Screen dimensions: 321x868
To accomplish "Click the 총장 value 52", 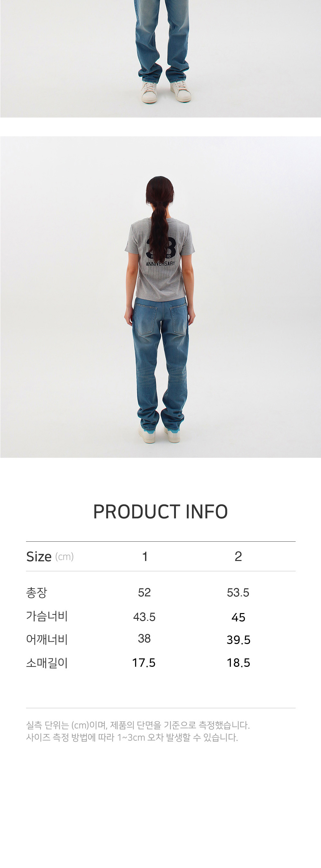I will click(144, 592).
